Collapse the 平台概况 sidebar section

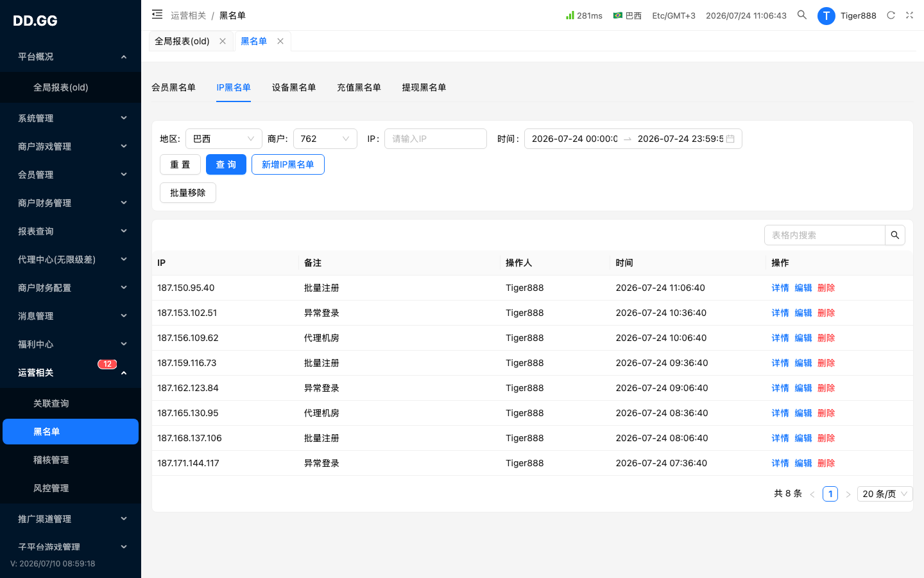click(71, 57)
